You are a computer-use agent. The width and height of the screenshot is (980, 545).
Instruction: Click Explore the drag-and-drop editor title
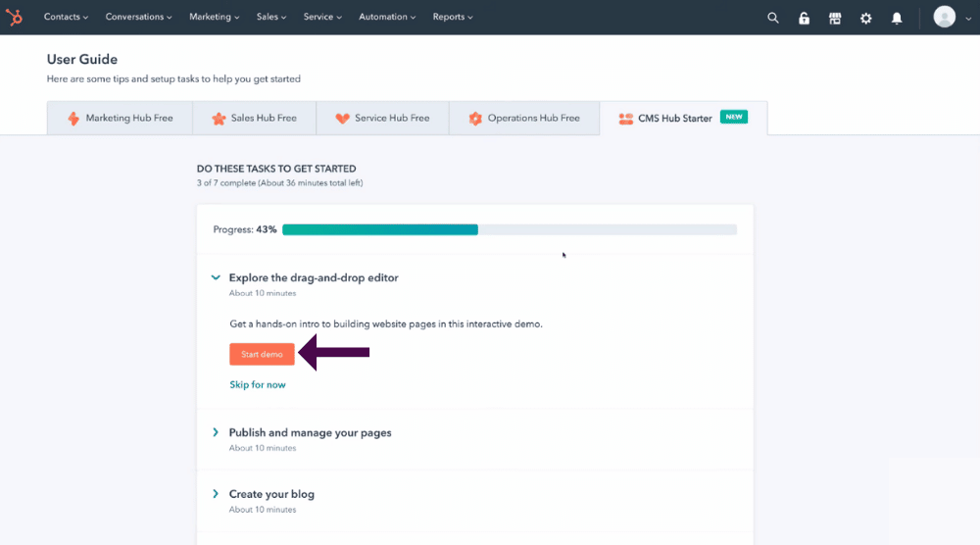click(x=314, y=277)
